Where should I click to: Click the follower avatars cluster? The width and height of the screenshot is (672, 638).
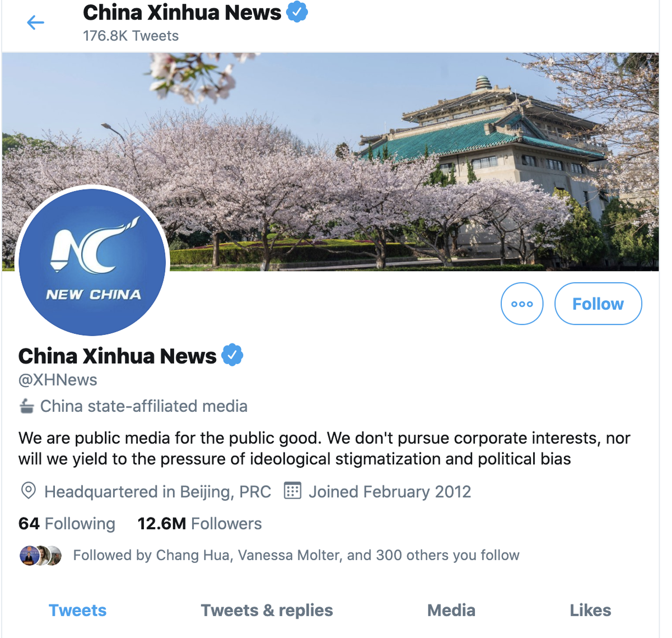pos(41,555)
